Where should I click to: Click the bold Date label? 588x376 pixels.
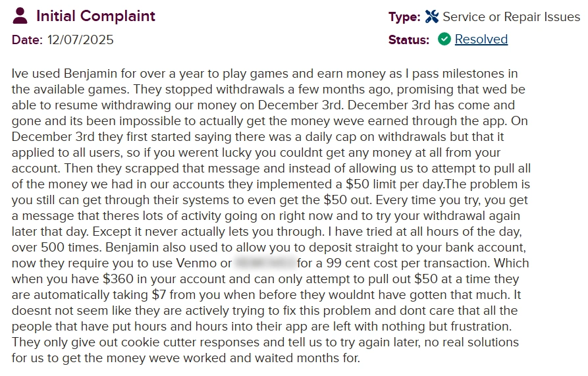pyautogui.click(x=27, y=40)
